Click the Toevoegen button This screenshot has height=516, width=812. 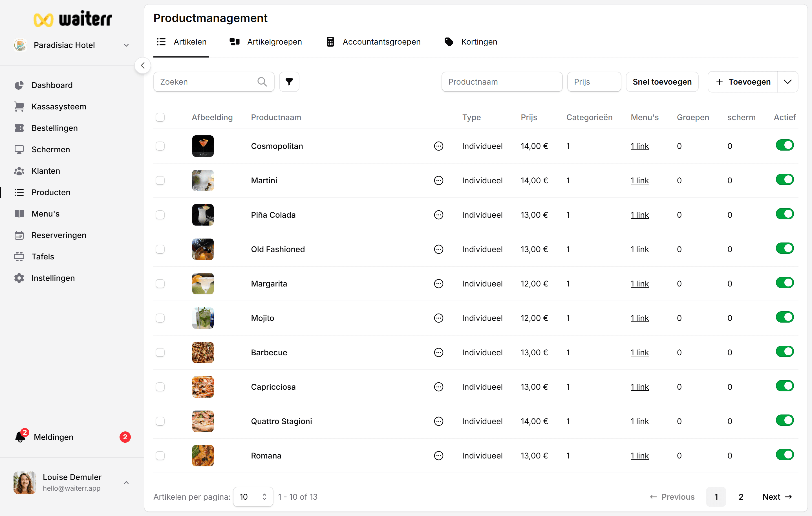tap(743, 81)
